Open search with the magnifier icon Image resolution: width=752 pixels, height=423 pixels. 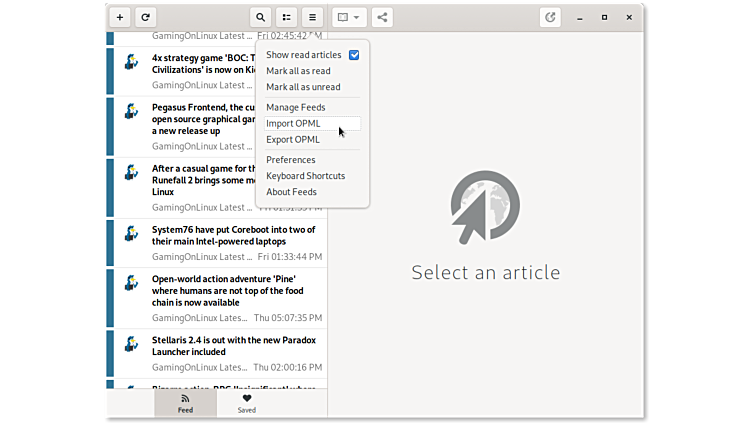(x=261, y=17)
